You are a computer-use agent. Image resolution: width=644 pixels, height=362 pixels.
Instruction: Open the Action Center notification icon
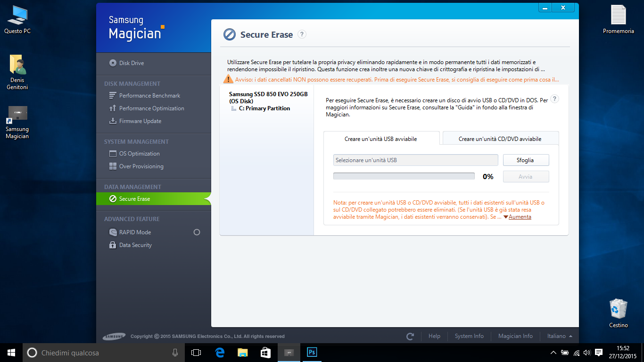coord(599,353)
